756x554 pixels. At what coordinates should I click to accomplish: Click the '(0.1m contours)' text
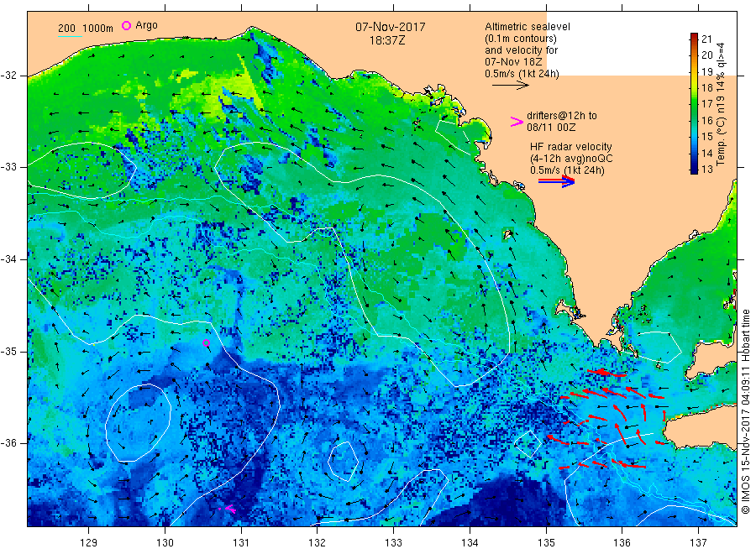coord(521,39)
